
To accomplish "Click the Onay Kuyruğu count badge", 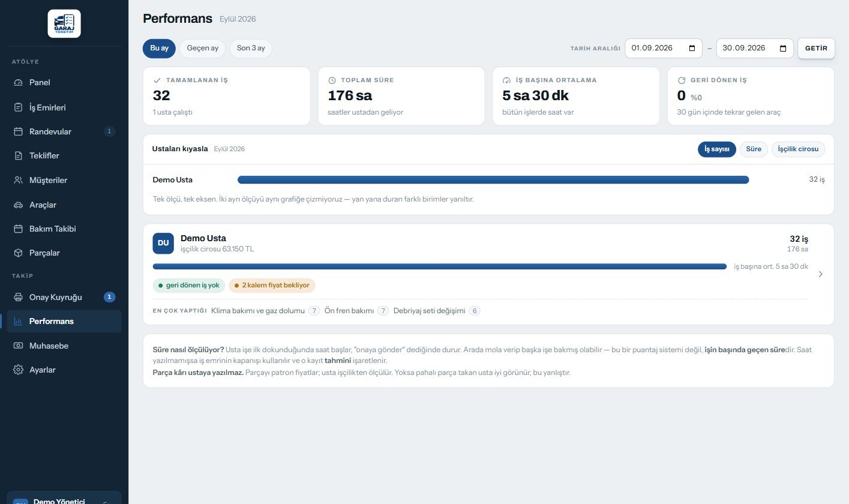I will tap(109, 297).
